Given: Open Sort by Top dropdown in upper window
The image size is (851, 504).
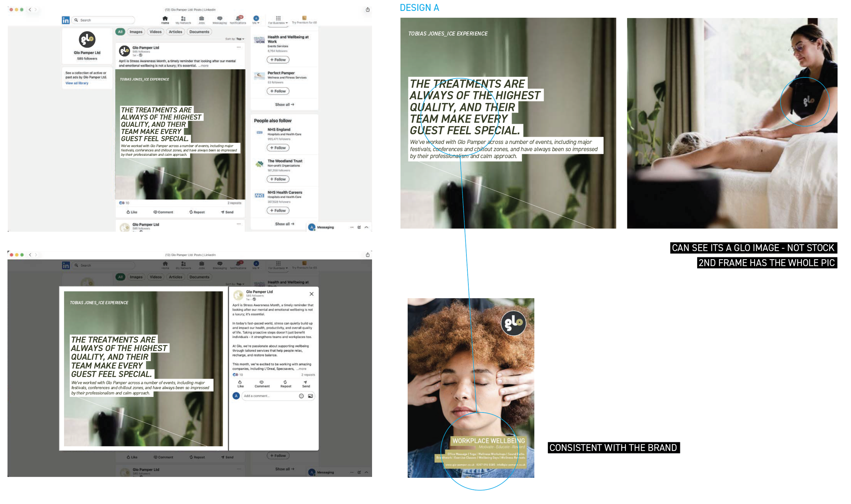Looking at the screenshot, I should pos(235,39).
